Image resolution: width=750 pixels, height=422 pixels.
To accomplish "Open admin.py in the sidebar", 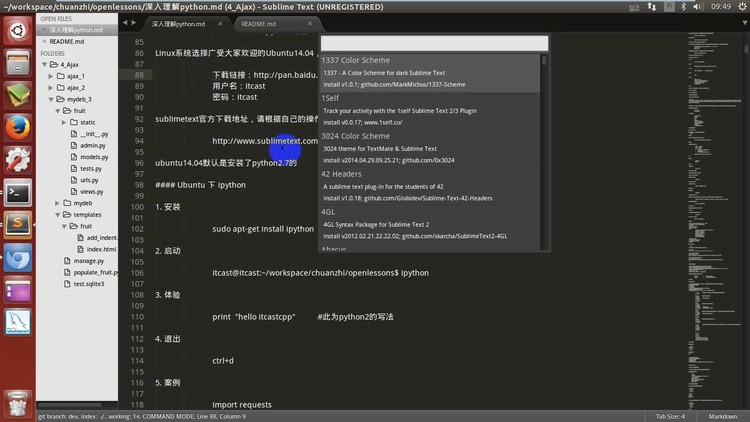I will 93,145.
